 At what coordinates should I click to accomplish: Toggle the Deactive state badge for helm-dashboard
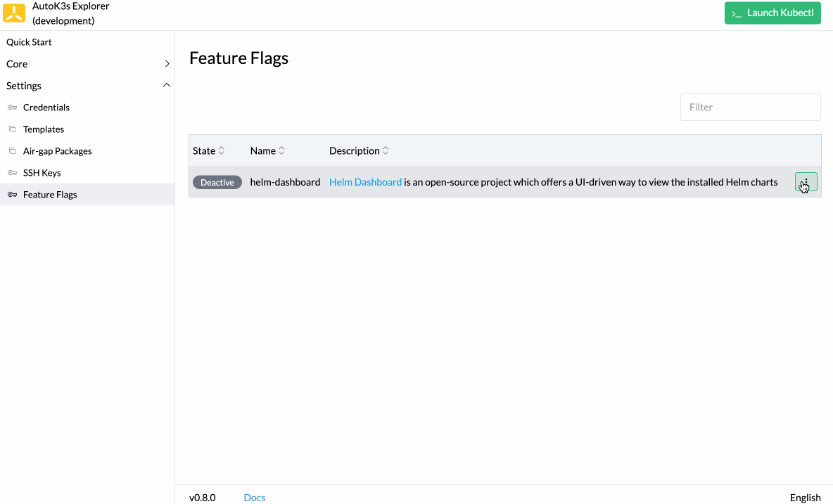click(217, 181)
